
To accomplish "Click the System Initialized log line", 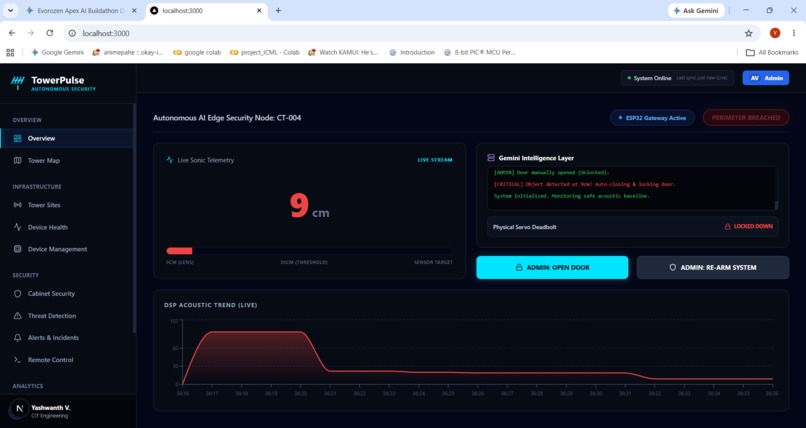I will pos(571,196).
